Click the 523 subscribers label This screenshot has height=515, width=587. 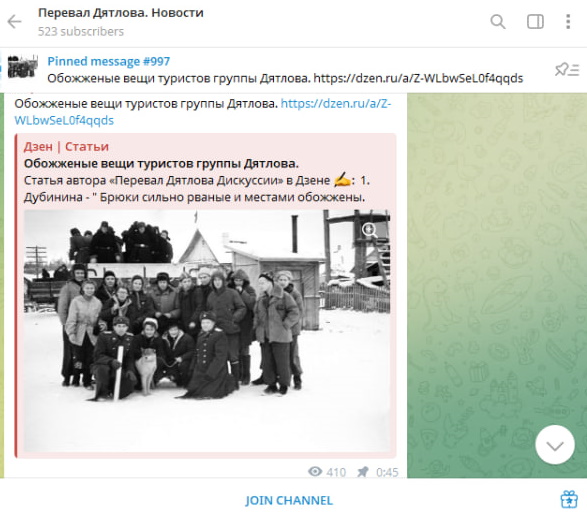(81, 31)
